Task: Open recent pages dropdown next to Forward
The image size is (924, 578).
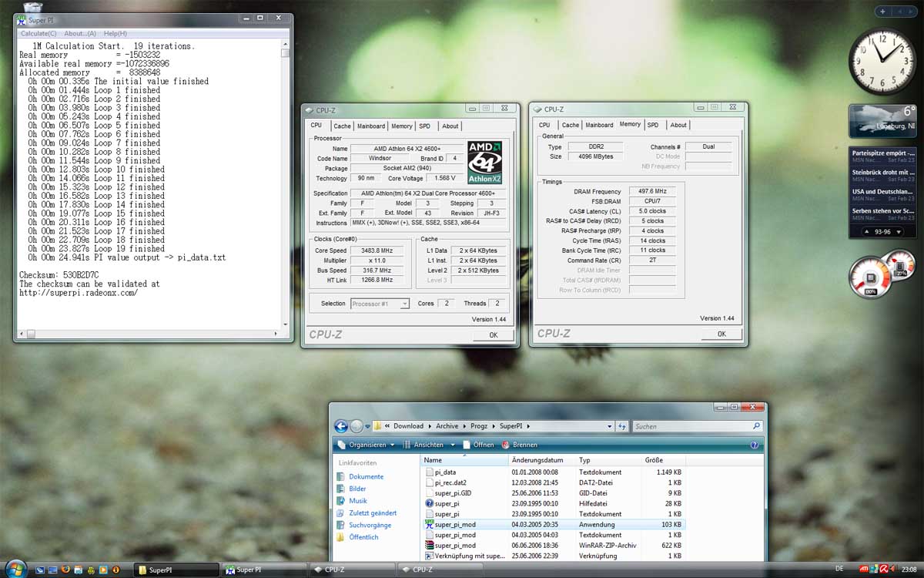Action: pos(368,426)
